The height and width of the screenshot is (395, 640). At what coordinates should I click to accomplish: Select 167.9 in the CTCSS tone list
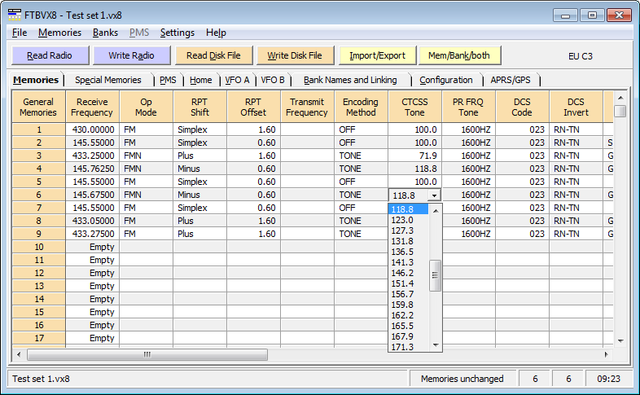pos(408,337)
